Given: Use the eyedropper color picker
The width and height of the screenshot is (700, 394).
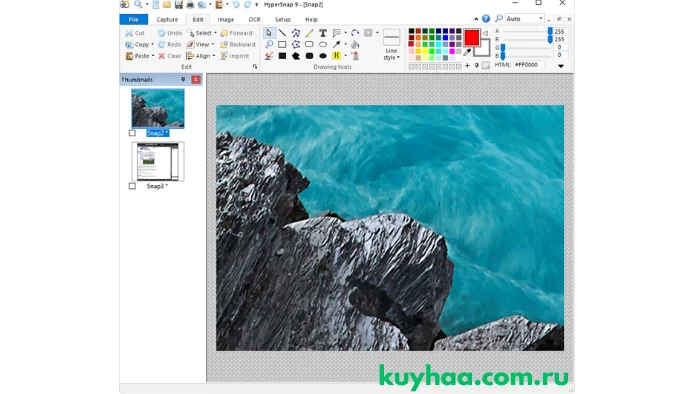Looking at the screenshot, I should pyautogui.click(x=467, y=53).
